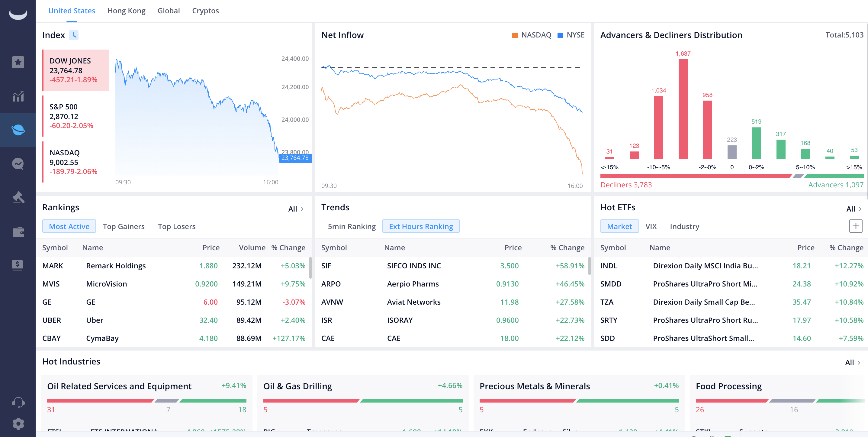Click the clock icon beside Index
868x437 pixels.
pos(74,35)
